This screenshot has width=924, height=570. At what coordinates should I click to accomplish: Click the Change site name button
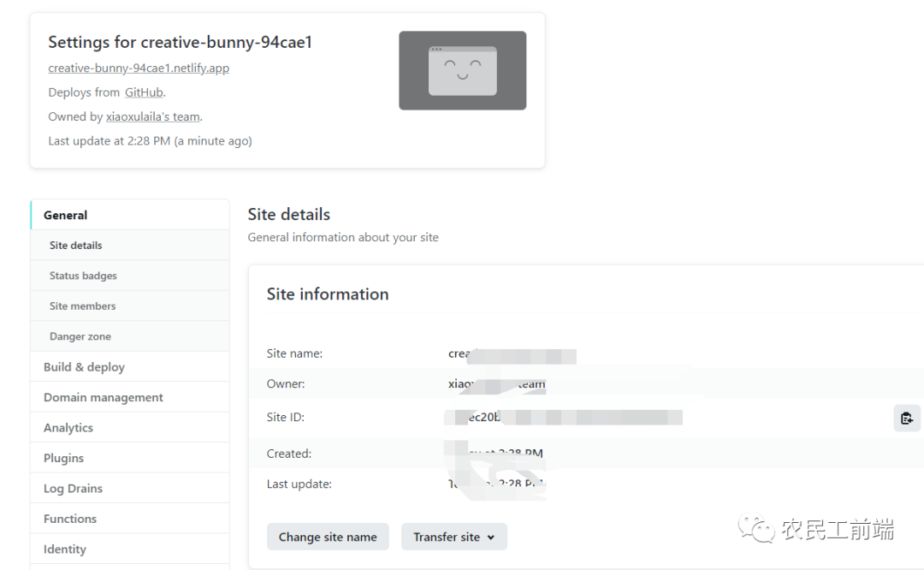click(x=328, y=537)
